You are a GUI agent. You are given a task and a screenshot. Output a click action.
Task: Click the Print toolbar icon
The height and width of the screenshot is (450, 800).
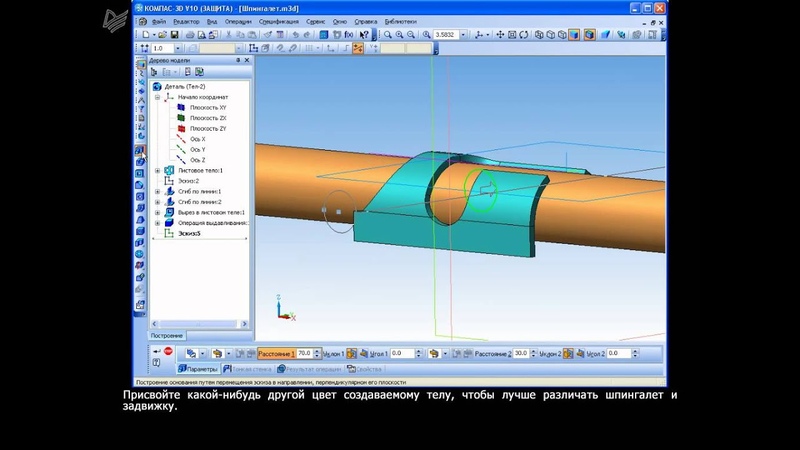pyautogui.click(x=192, y=35)
